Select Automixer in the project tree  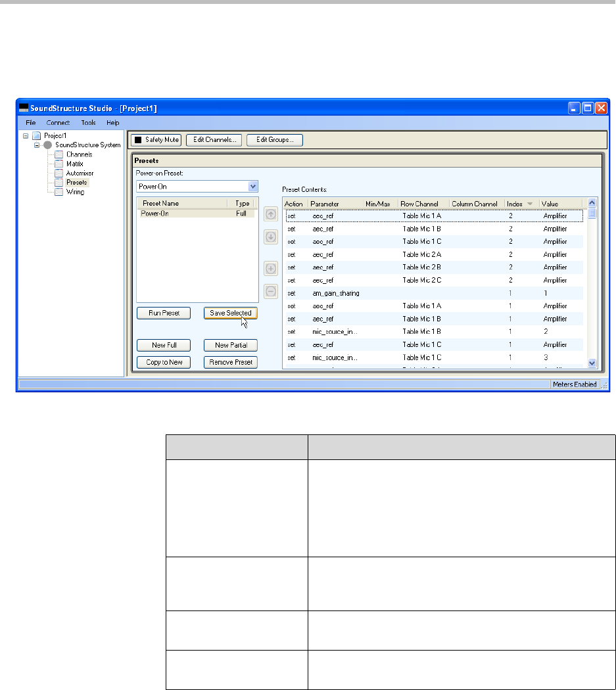click(80, 173)
